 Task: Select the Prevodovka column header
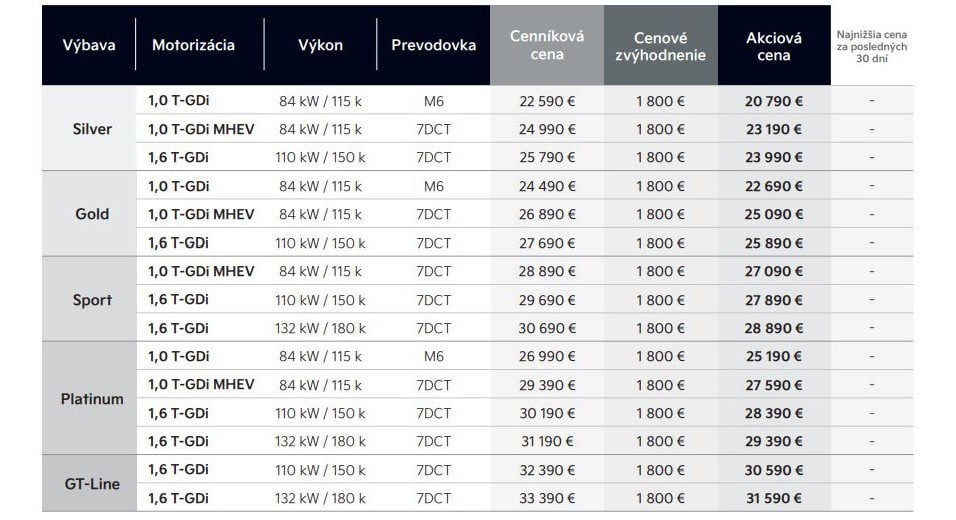(x=433, y=46)
